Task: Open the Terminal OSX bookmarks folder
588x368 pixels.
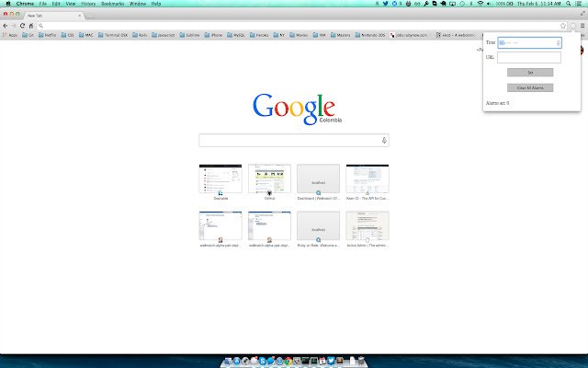Action: click(113, 35)
